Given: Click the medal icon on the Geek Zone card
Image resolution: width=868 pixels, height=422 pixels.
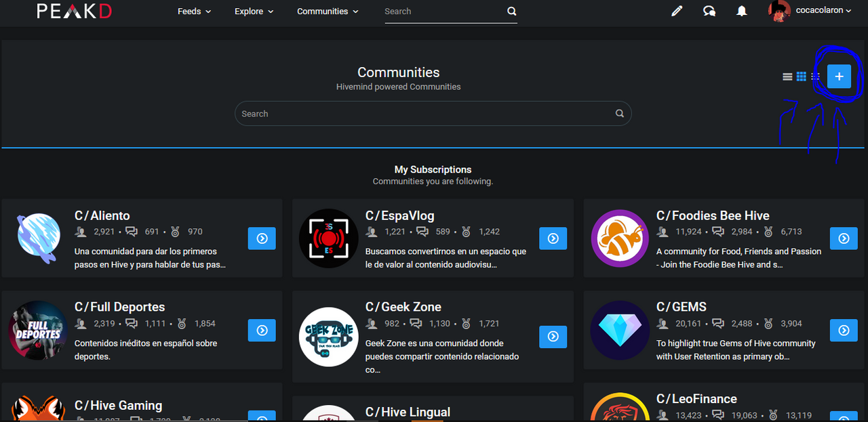Looking at the screenshot, I should click(466, 324).
